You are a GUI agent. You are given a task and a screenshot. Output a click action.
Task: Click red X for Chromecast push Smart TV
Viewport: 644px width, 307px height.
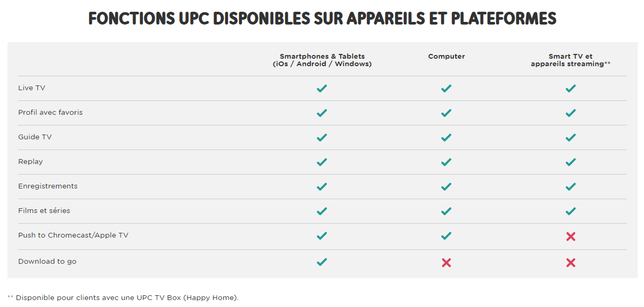pyautogui.click(x=570, y=237)
